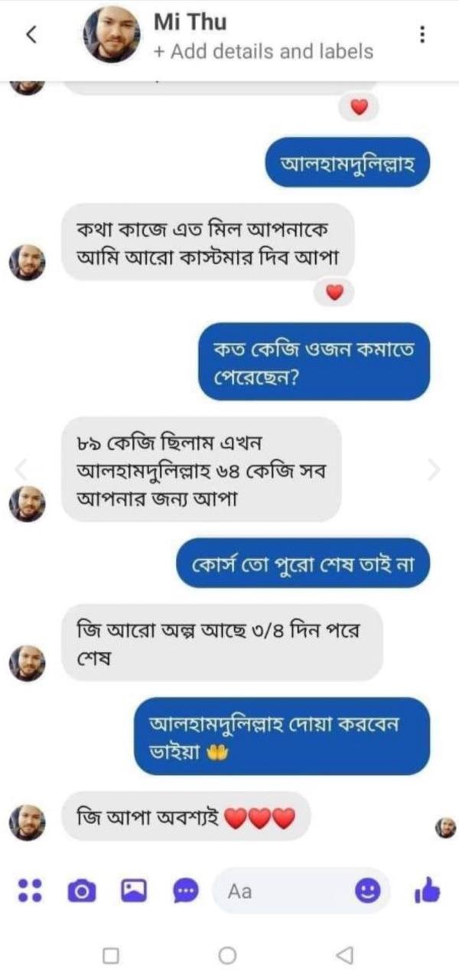
Task: Tap Mi Thu's profile picture in header
Action: coord(112,35)
